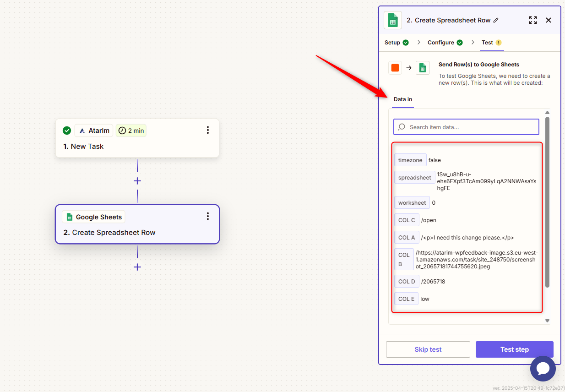Image resolution: width=565 pixels, height=392 pixels.
Task: Click the green check on New Task step
Action: tap(67, 131)
